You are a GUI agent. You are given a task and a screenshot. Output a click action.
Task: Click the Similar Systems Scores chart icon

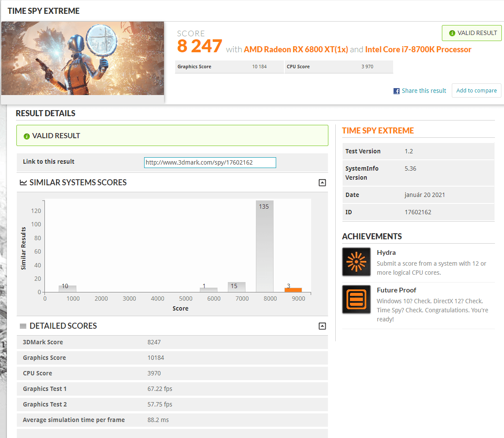(23, 183)
